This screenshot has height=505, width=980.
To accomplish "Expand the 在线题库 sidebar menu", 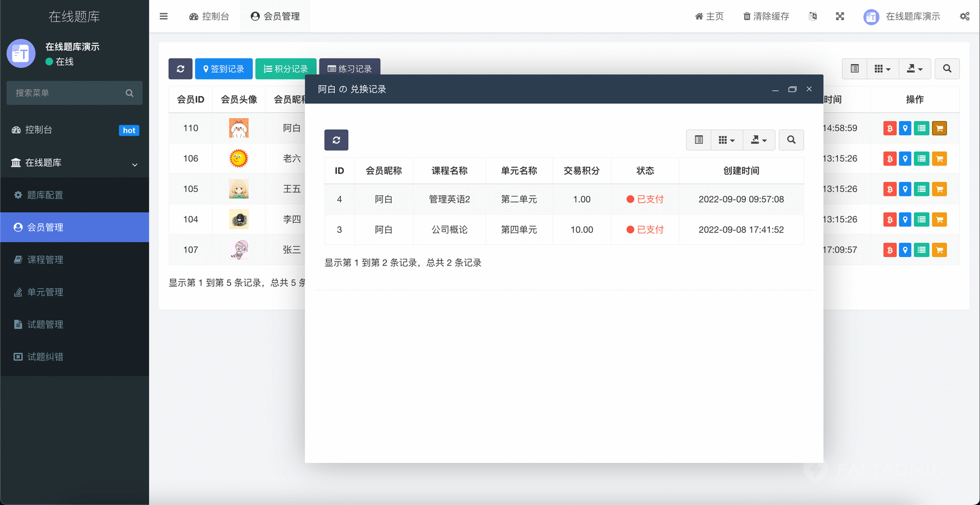I will coord(74,163).
